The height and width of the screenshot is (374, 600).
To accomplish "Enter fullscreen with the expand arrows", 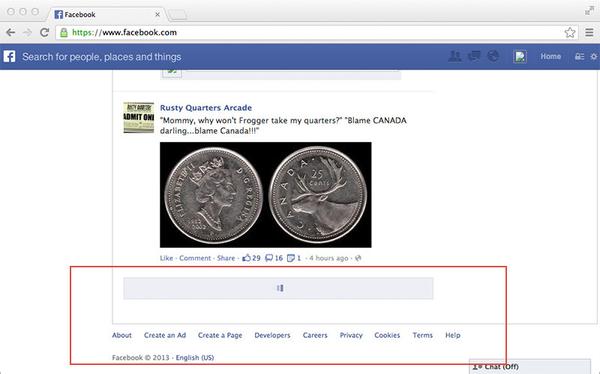I will 589,11.
